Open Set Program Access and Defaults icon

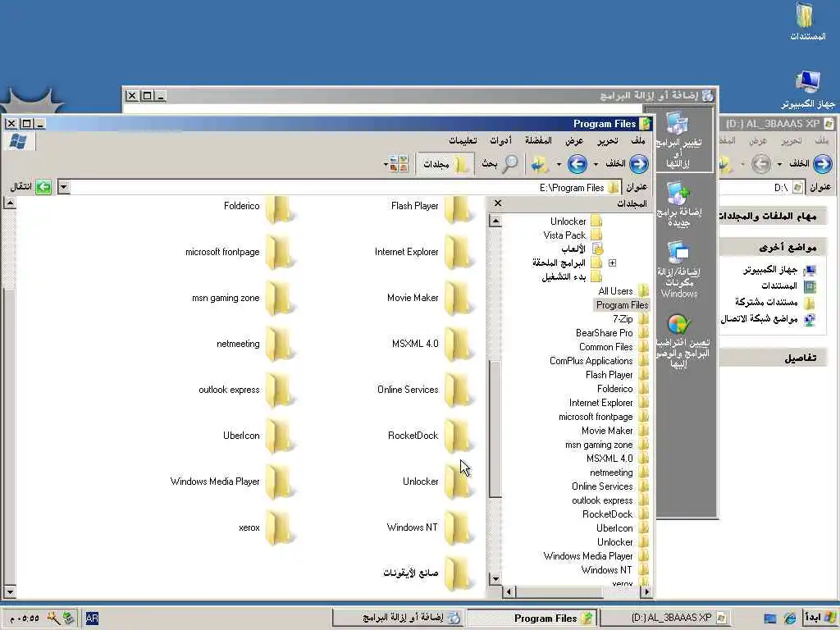[678, 341]
